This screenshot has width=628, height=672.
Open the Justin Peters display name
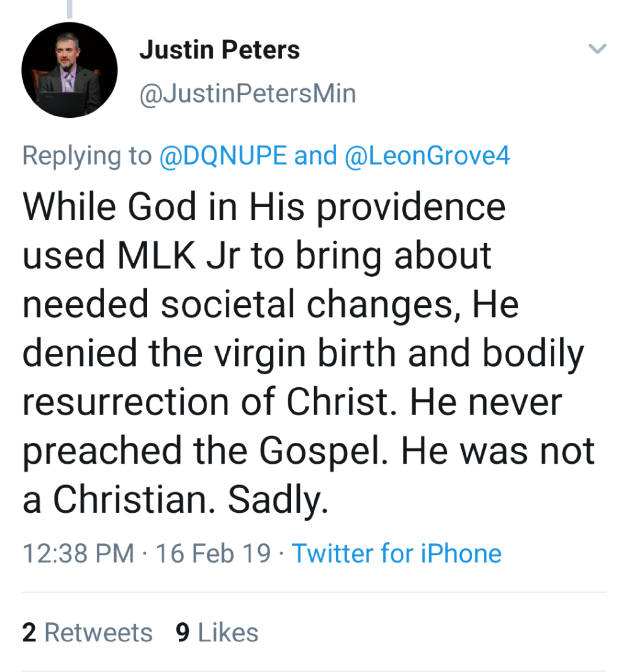tap(220, 50)
